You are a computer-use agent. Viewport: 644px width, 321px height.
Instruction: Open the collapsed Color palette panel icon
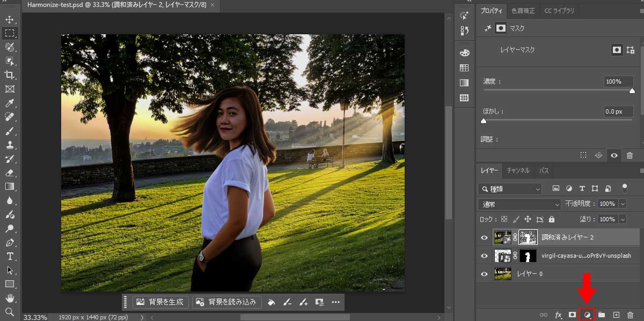tap(464, 53)
